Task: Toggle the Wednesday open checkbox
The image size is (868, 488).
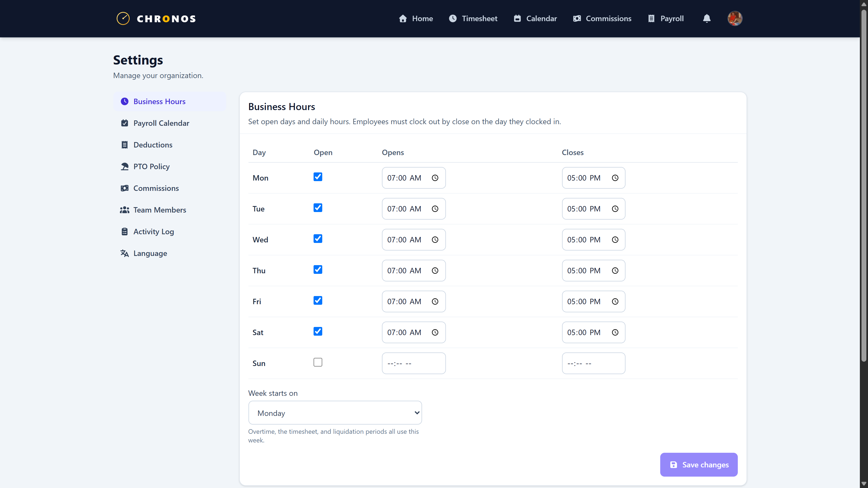Action: tap(318, 239)
